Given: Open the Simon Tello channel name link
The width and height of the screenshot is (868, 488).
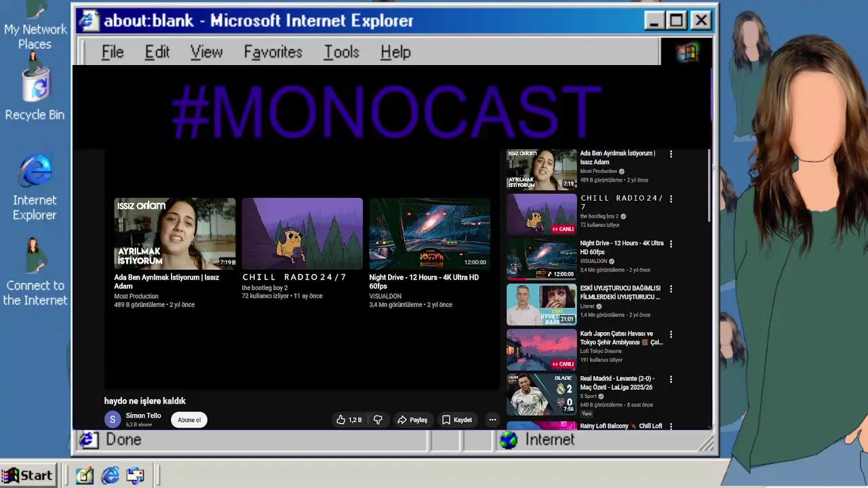Looking at the screenshot, I should pos(143,415).
